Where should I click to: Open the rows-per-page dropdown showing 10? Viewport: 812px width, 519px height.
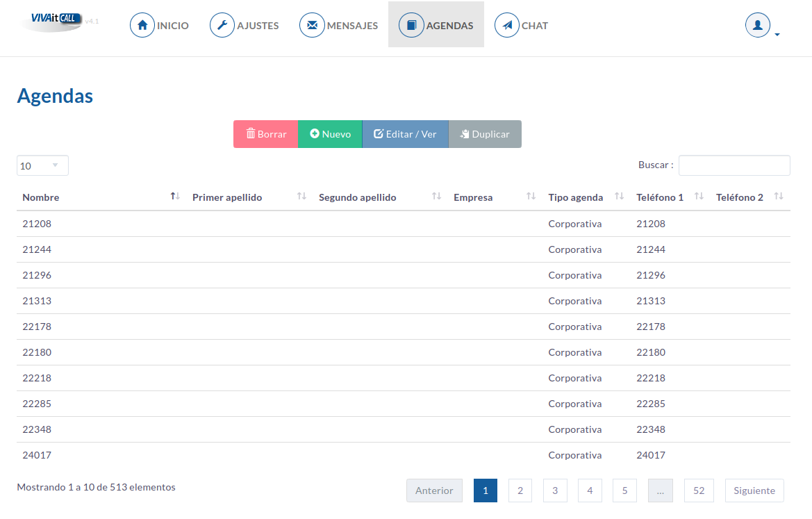(x=42, y=166)
